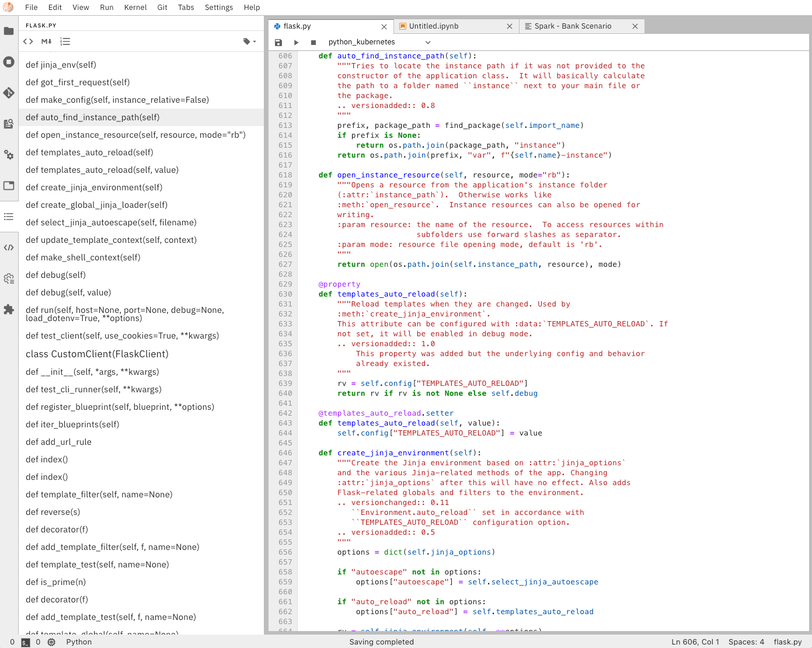The image size is (812, 648).
Task: Open the tabs list sidebar icon
Action: (9, 186)
